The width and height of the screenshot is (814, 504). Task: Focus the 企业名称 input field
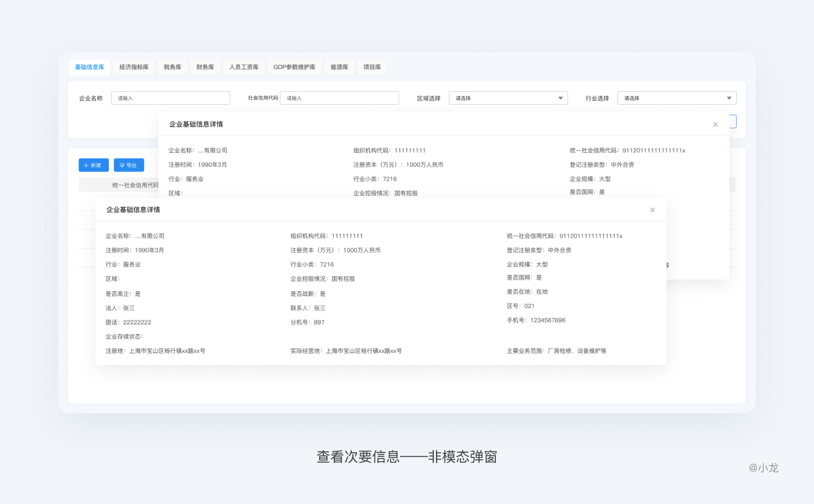pos(170,98)
